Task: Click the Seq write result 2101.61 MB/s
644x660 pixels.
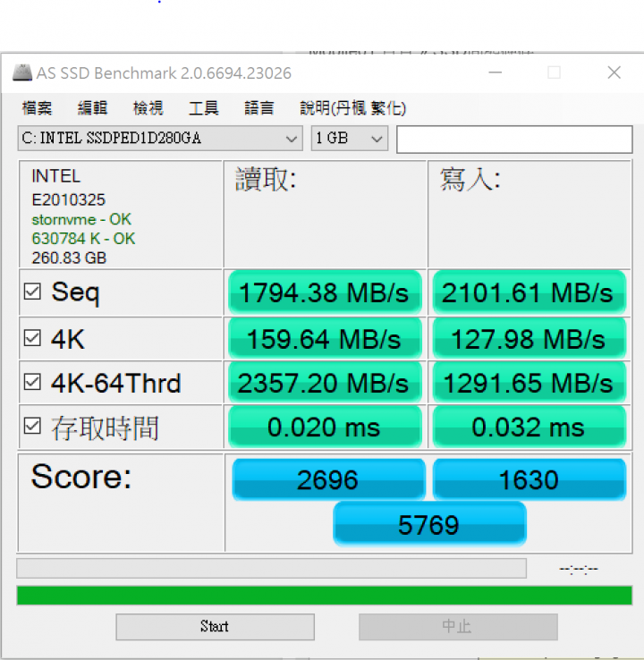Action: 530,292
